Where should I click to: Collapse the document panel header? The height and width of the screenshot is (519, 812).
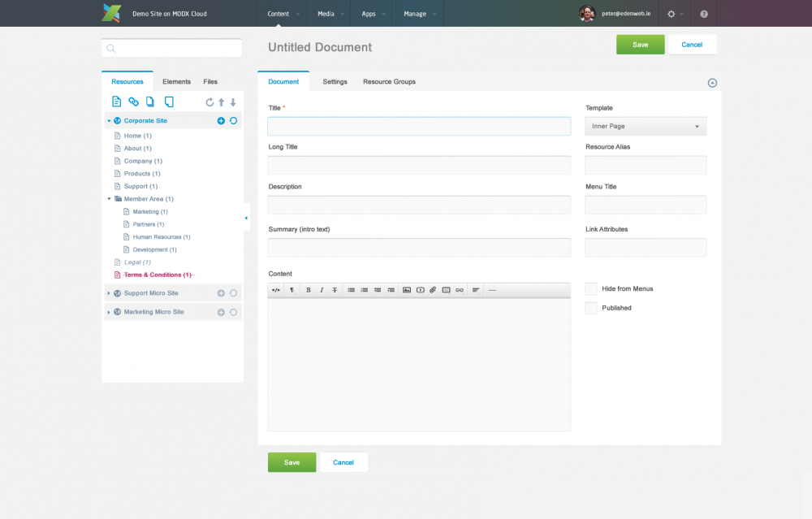(713, 83)
